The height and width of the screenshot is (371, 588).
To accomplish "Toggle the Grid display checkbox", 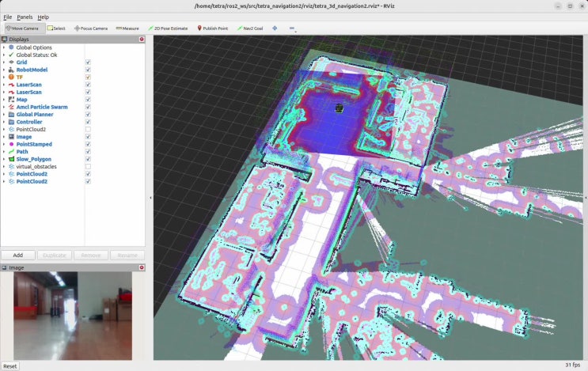I will [88, 62].
